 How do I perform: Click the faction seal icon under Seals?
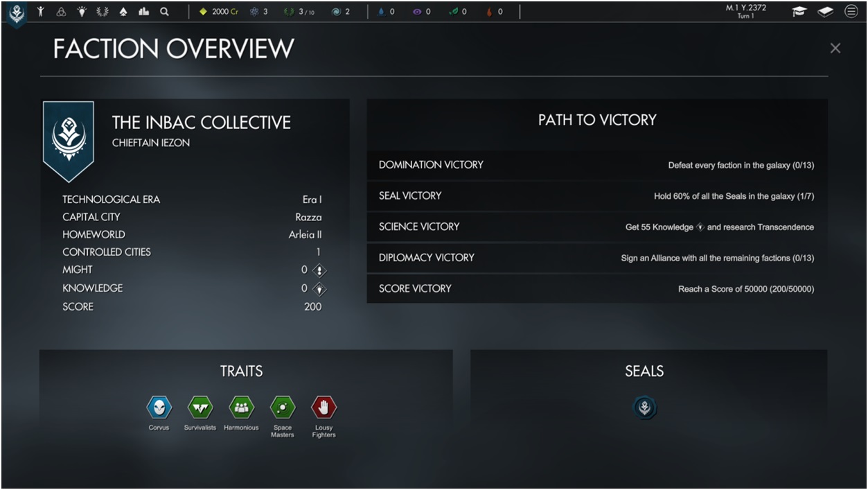point(644,408)
